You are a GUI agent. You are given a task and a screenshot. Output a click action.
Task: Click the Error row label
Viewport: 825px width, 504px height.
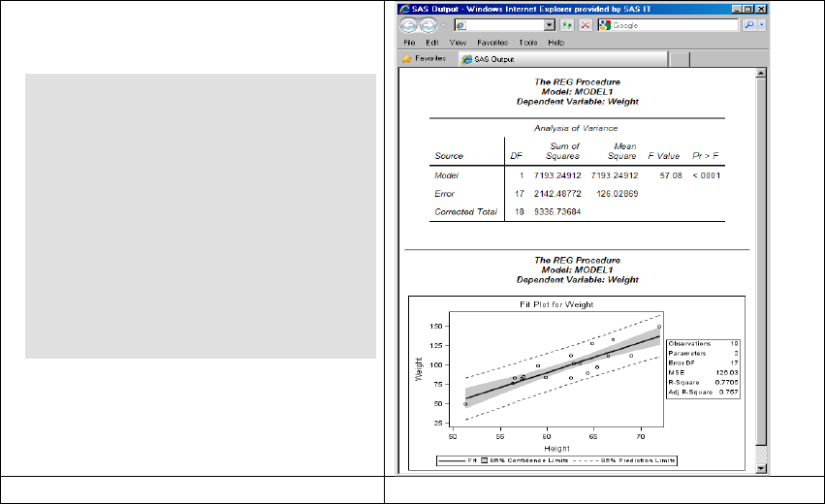pos(445,194)
